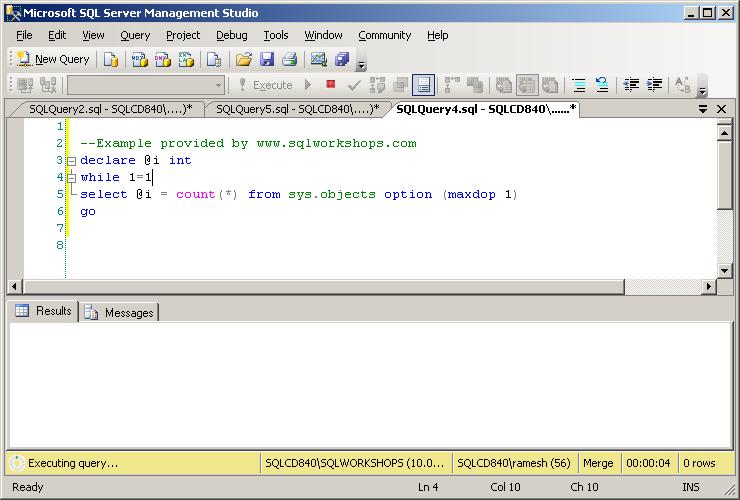The width and height of the screenshot is (740, 500).
Task: Open the View menu
Action: [x=93, y=35]
